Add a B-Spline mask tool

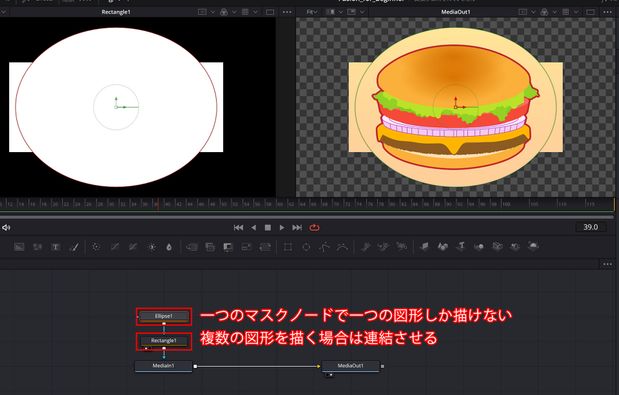pyautogui.click(x=342, y=247)
